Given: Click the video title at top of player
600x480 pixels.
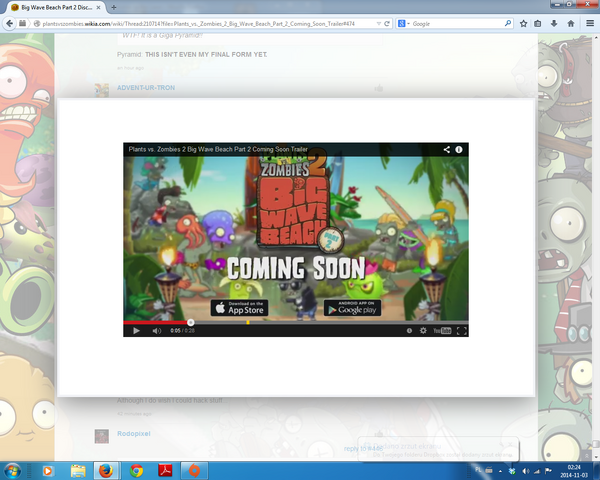Looking at the screenshot, I should (218, 149).
